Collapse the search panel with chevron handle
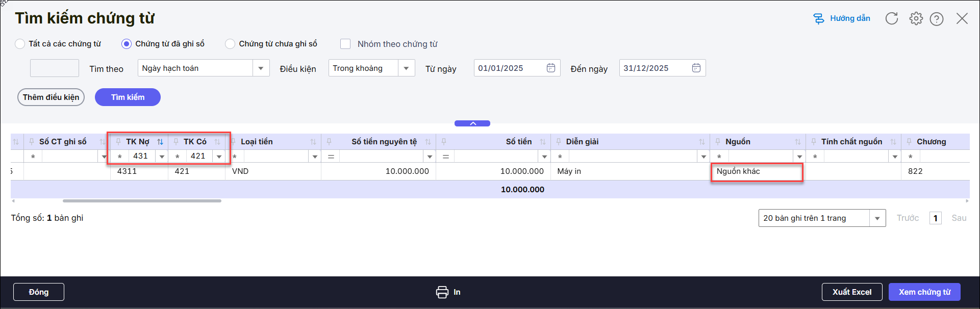 [472, 123]
